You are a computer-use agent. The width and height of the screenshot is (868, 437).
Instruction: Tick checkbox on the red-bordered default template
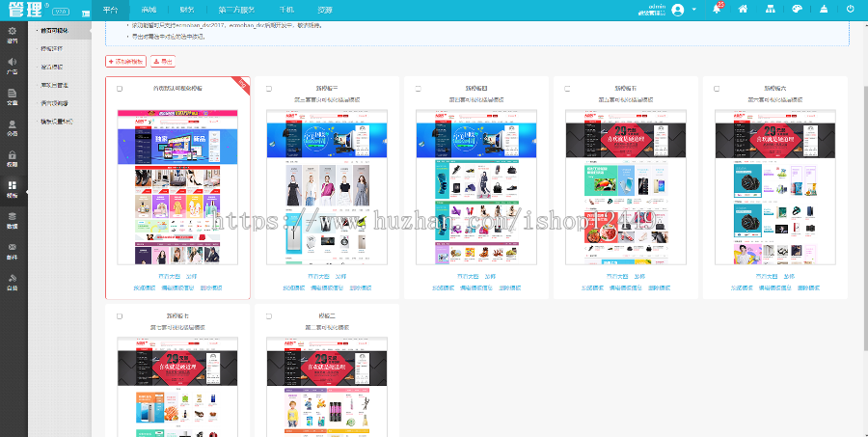point(120,89)
